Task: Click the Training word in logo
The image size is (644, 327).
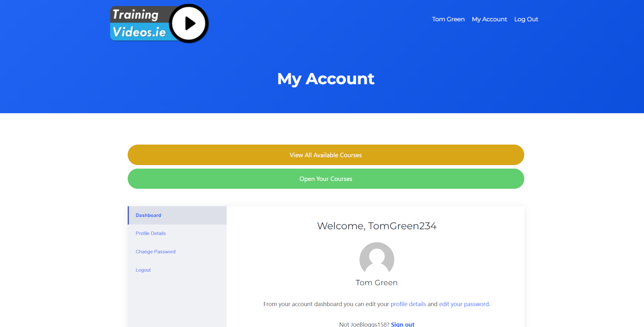Action: point(136,15)
